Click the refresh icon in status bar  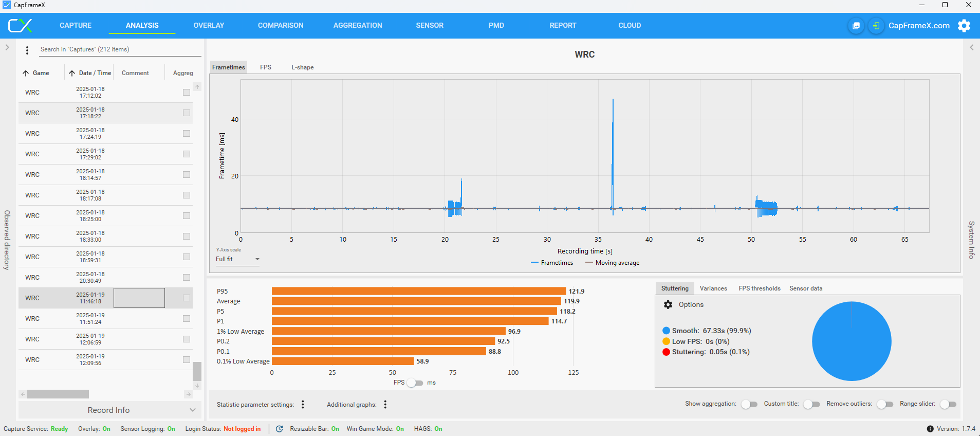(279, 429)
